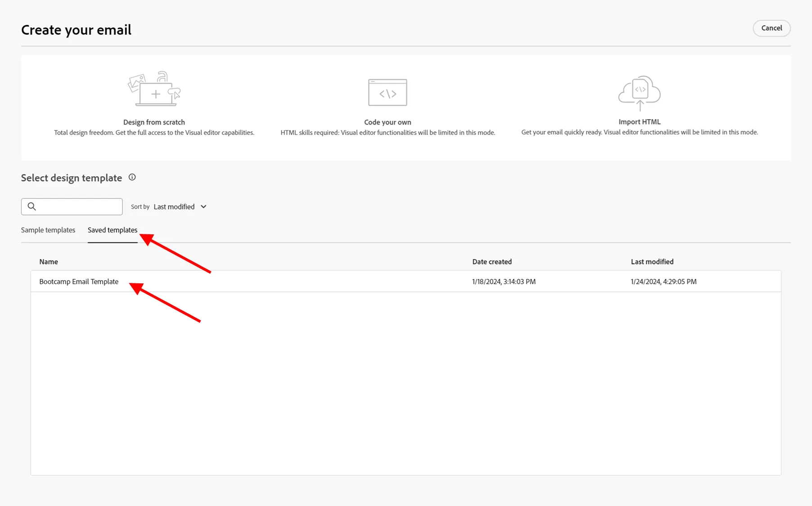Click the Date created column header
The image size is (812, 506).
click(x=492, y=262)
